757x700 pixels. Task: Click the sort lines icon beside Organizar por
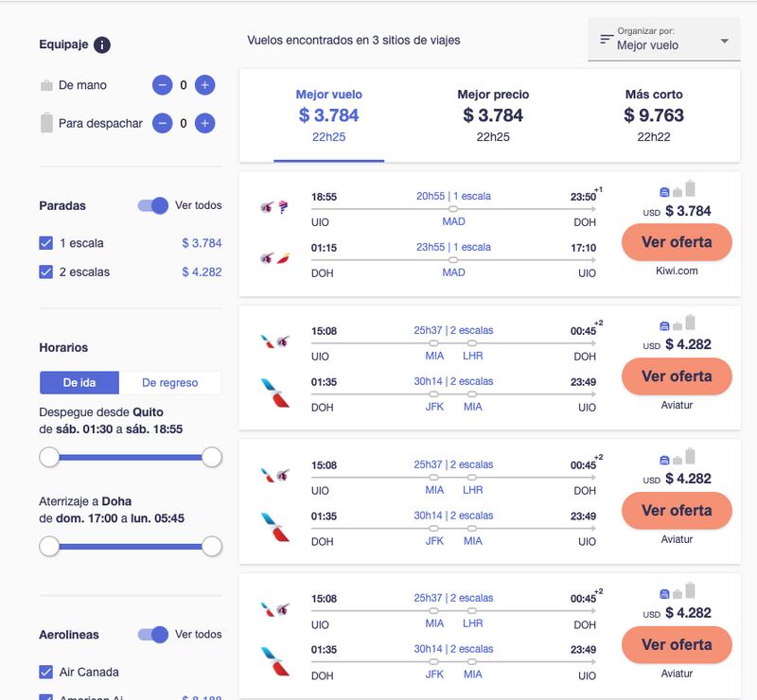pos(607,39)
